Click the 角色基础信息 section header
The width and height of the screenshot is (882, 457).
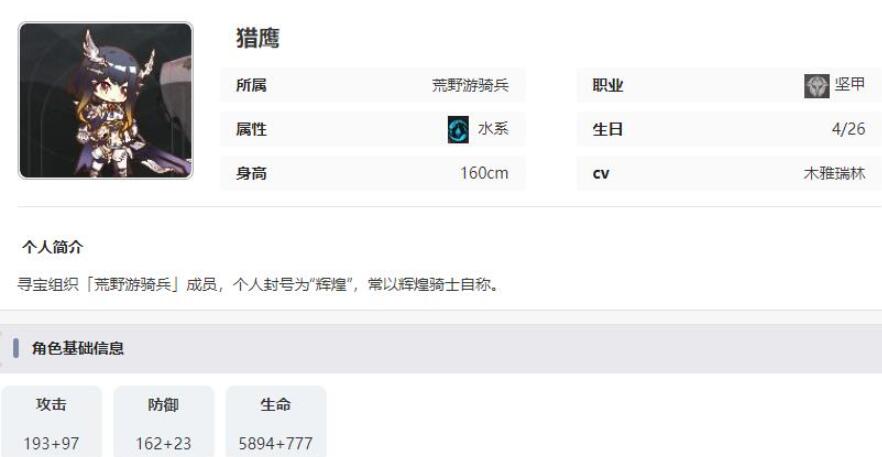click(78, 348)
